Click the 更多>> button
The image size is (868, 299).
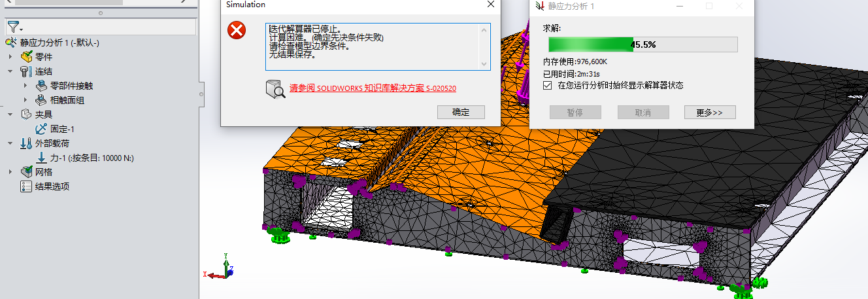[710, 113]
